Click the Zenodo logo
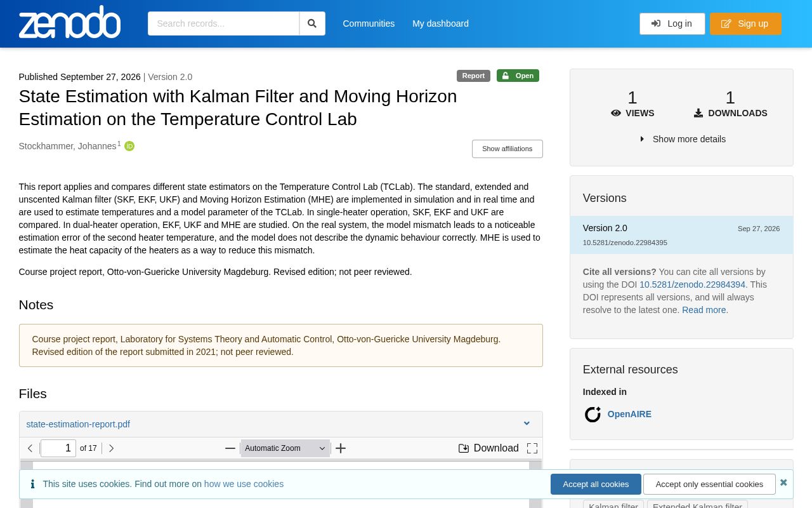Viewport: 812px width, 508px height. click(x=70, y=22)
